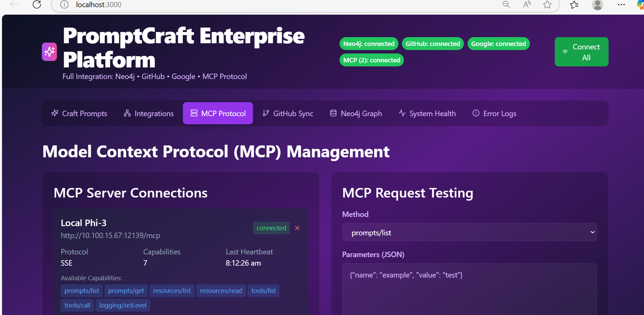Screen dimensions: 644x315
Task: Open the Error Logs tab
Action: 494,113
